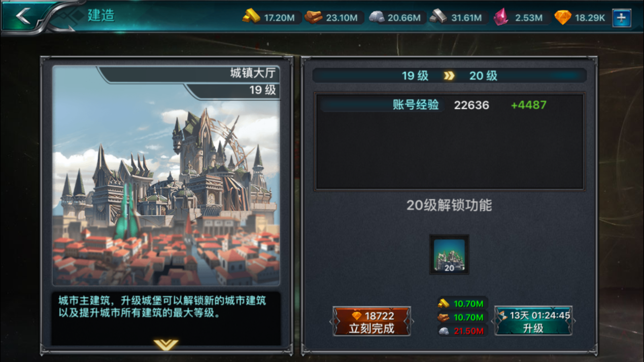The width and height of the screenshot is (644, 362).
Task: Tap the 18.29K gems counter
Action: tap(590, 18)
